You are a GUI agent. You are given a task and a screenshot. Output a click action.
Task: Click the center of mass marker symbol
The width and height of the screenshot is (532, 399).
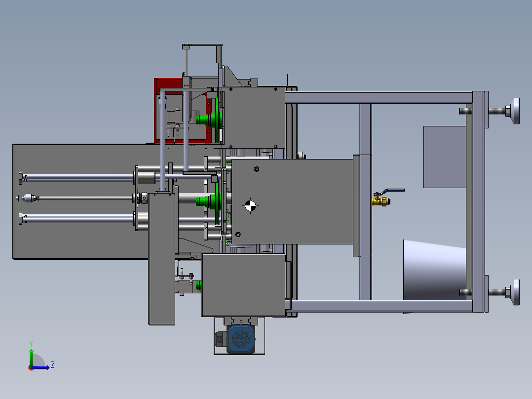pos(250,205)
